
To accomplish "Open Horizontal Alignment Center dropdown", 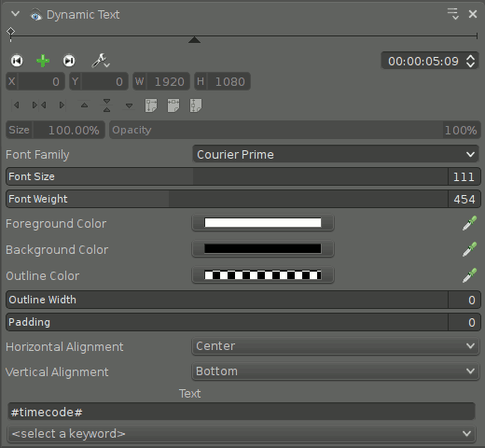I will pyautogui.click(x=336, y=346).
